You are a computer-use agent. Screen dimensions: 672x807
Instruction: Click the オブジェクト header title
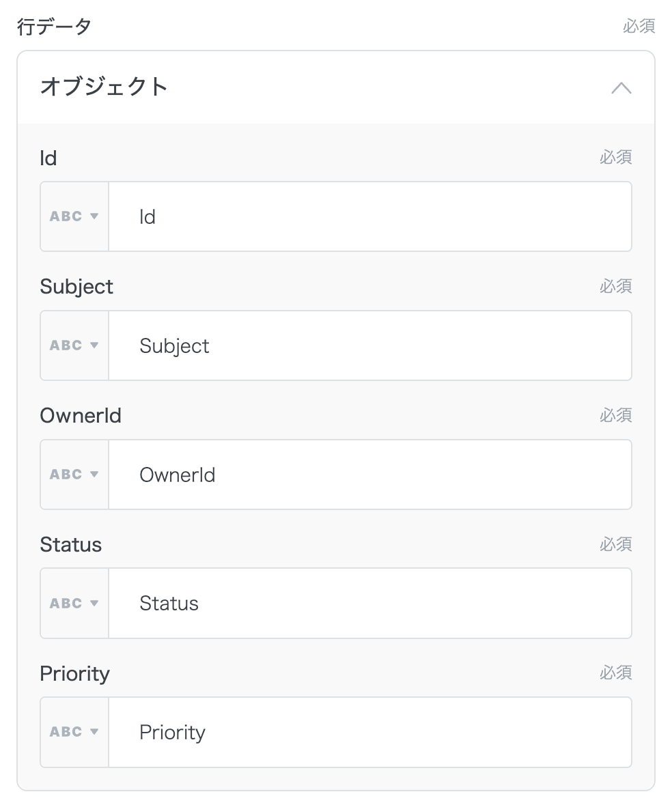[104, 87]
